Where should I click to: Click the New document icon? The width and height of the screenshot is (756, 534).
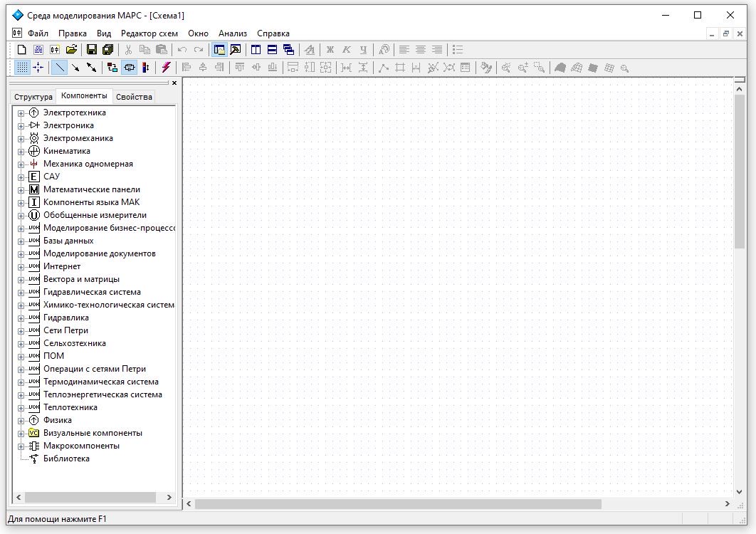click(x=21, y=50)
